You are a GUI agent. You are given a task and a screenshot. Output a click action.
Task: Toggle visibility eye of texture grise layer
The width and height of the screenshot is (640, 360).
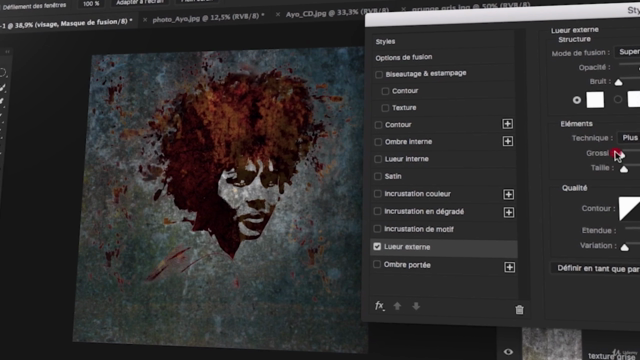tap(508, 351)
